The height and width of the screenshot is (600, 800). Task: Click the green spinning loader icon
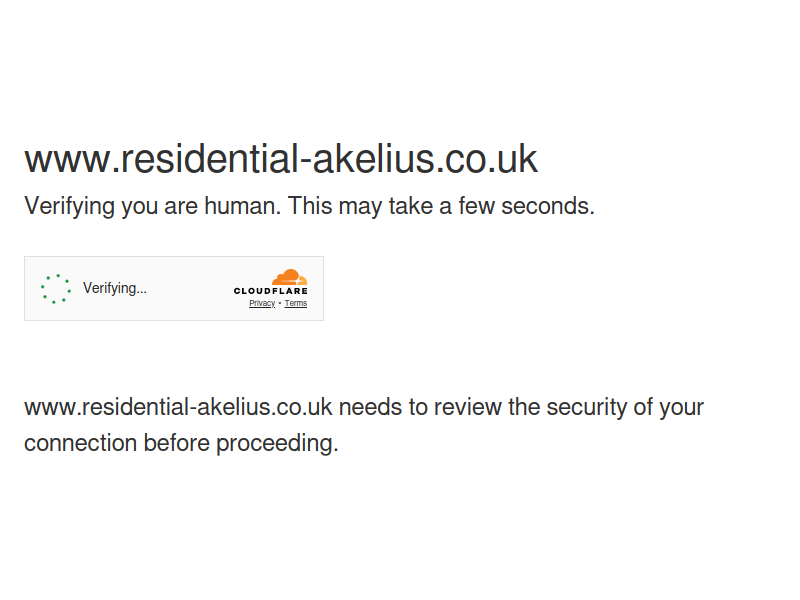pyautogui.click(x=56, y=289)
